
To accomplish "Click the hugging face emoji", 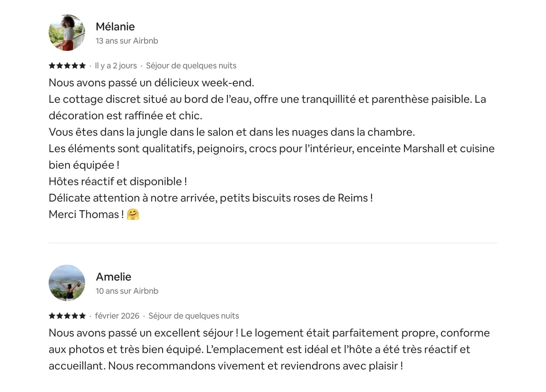I will coord(133,214).
